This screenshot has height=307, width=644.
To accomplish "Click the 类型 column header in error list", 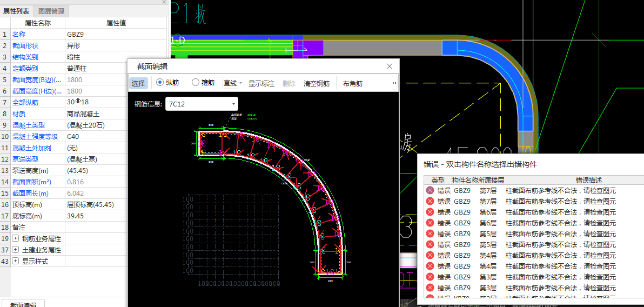I will tap(438, 180).
